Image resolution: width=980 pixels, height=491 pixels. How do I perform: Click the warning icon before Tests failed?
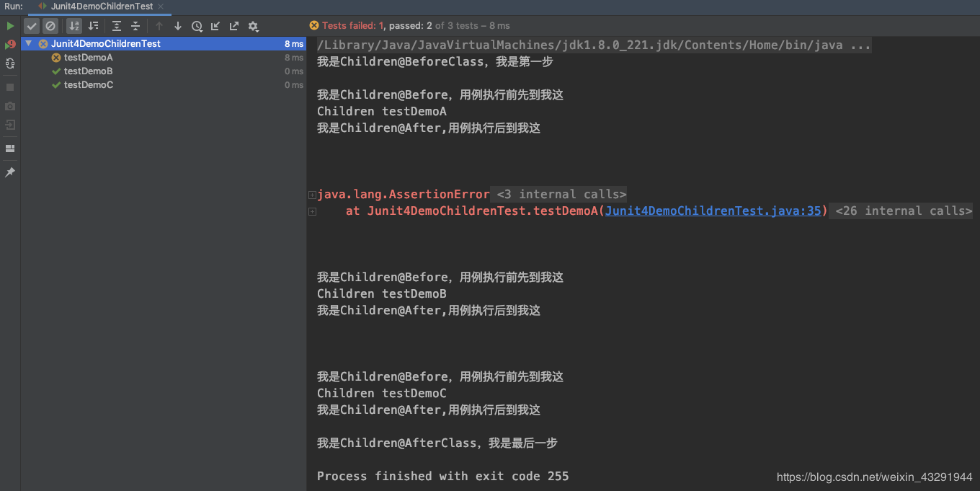(314, 26)
